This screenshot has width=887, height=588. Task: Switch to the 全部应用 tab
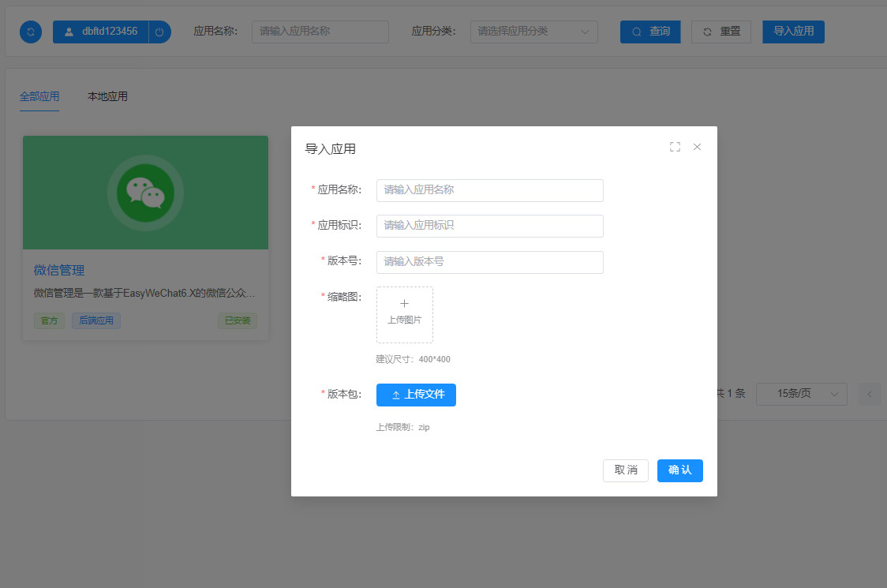coord(39,96)
